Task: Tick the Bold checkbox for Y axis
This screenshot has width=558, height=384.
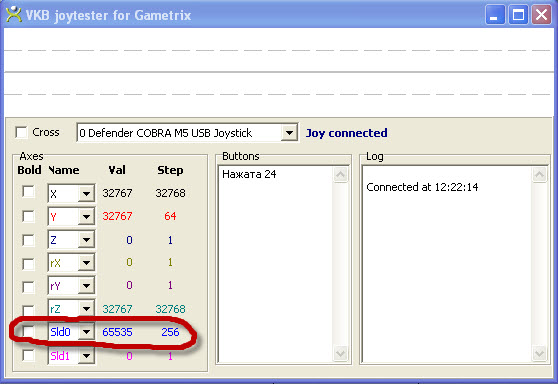Action: [28, 216]
